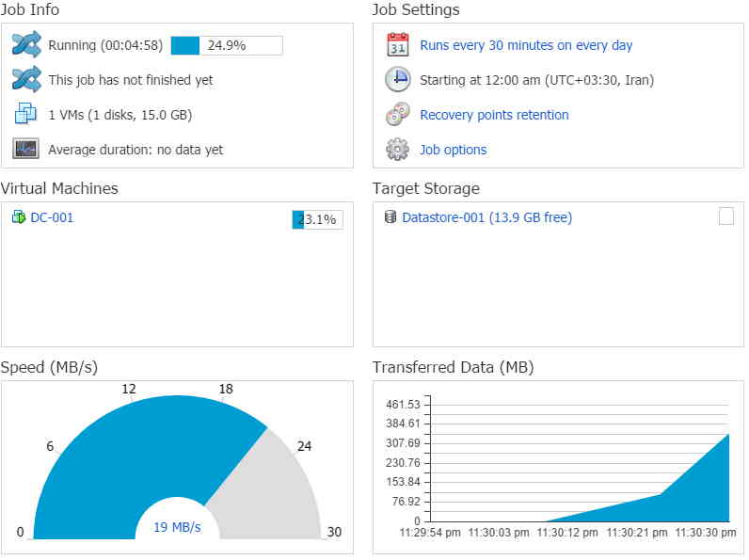Select the DC-001 virtual machine link
Image resolution: width=749 pixels, height=560 pixels.
[52, 218]
